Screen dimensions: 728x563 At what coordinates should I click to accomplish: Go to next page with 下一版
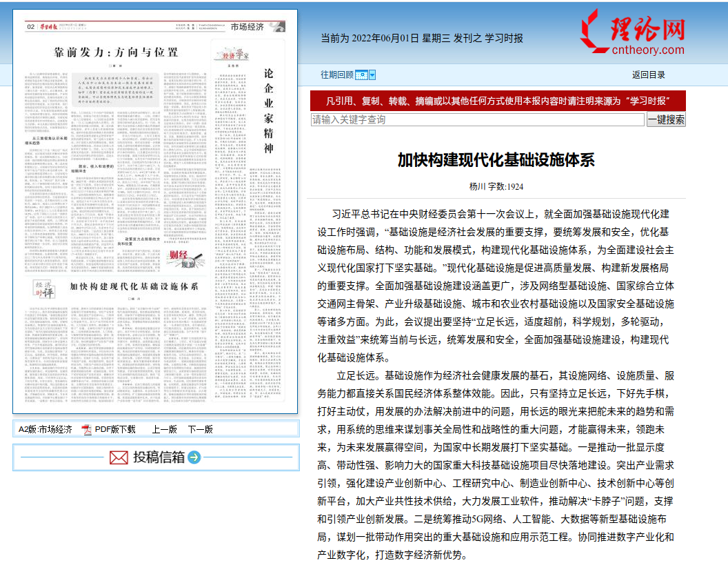pyautogui.click(x=200, y=429)
